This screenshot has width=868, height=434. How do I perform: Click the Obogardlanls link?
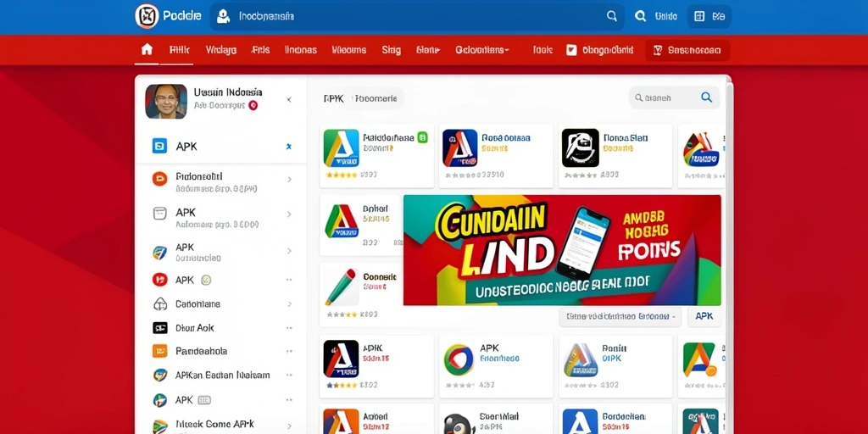[607, 50]
